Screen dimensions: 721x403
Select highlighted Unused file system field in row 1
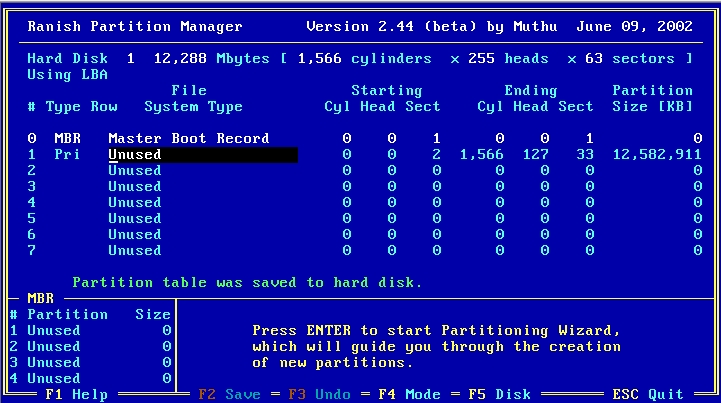pos(203,155)
